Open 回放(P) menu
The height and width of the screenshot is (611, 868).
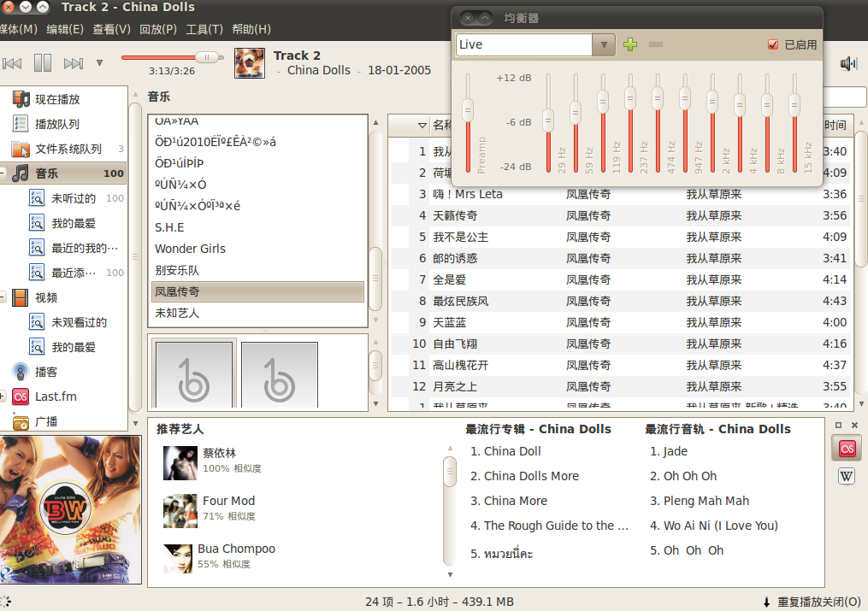157,29
